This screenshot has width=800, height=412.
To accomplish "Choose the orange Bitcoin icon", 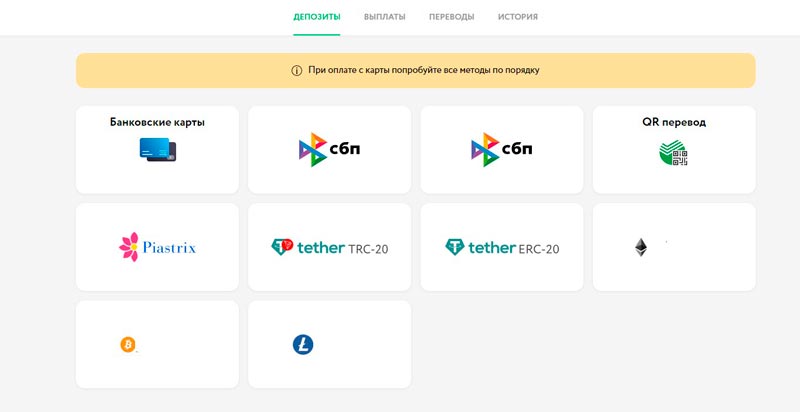I will coord(128,345).
